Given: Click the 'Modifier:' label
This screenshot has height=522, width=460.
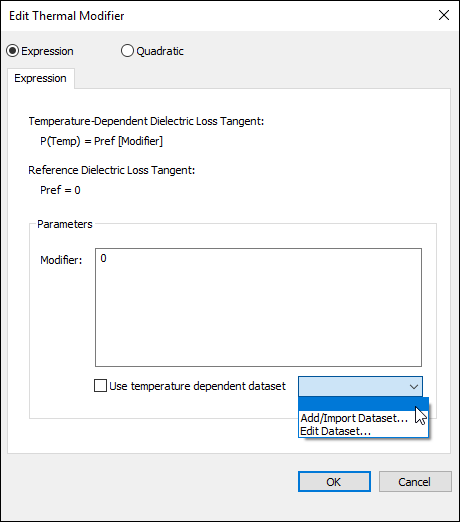Looking at the screenshot, I should point(61,260).
